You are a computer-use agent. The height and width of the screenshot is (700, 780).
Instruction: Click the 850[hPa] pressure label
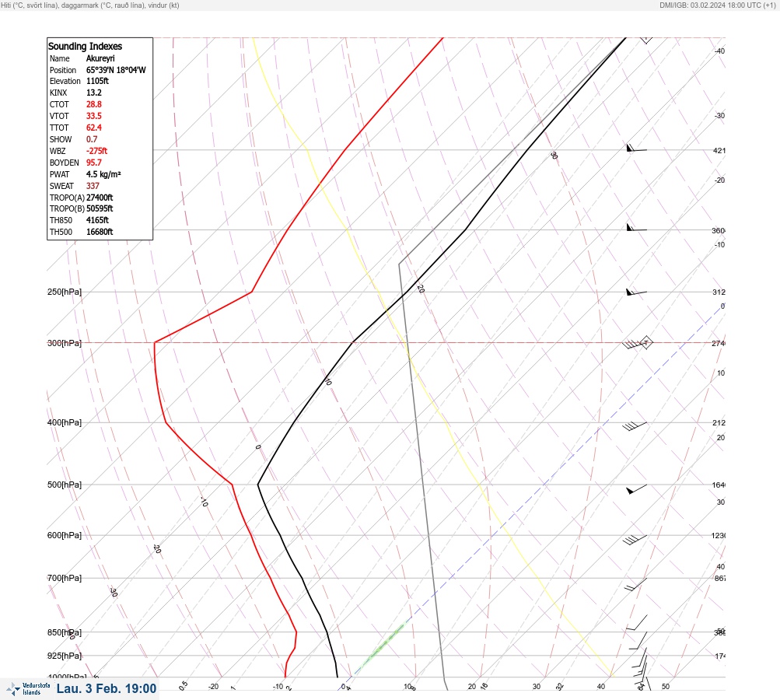tap(65, 633)
